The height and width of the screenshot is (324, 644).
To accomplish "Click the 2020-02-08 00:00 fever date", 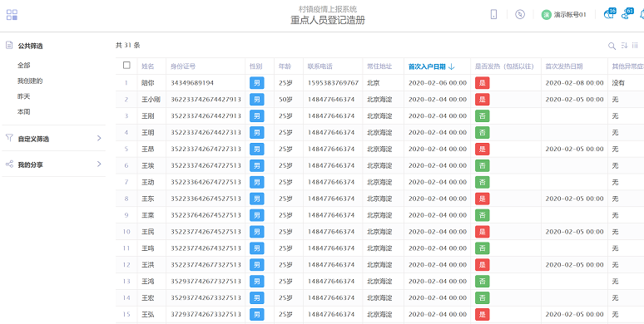I will [x=575, y=83].
